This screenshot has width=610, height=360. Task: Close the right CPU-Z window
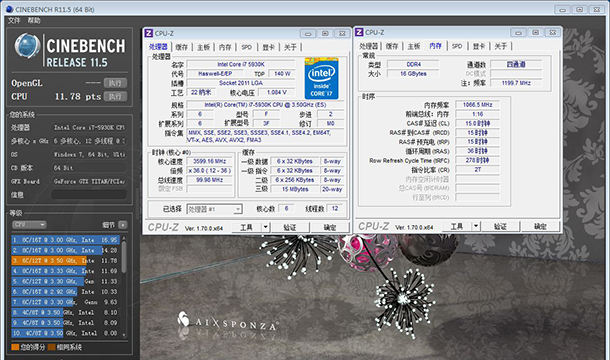(x=552, y=32)
